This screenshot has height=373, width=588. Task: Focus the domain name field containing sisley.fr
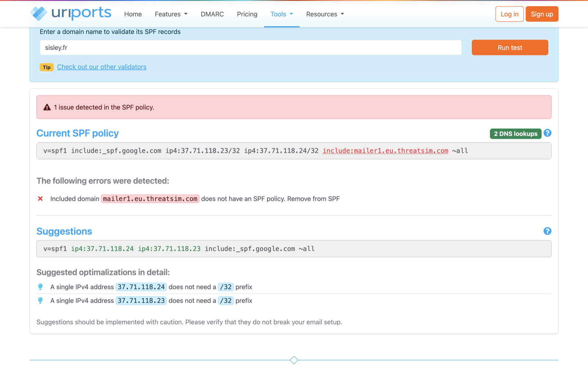coord(251,47)
